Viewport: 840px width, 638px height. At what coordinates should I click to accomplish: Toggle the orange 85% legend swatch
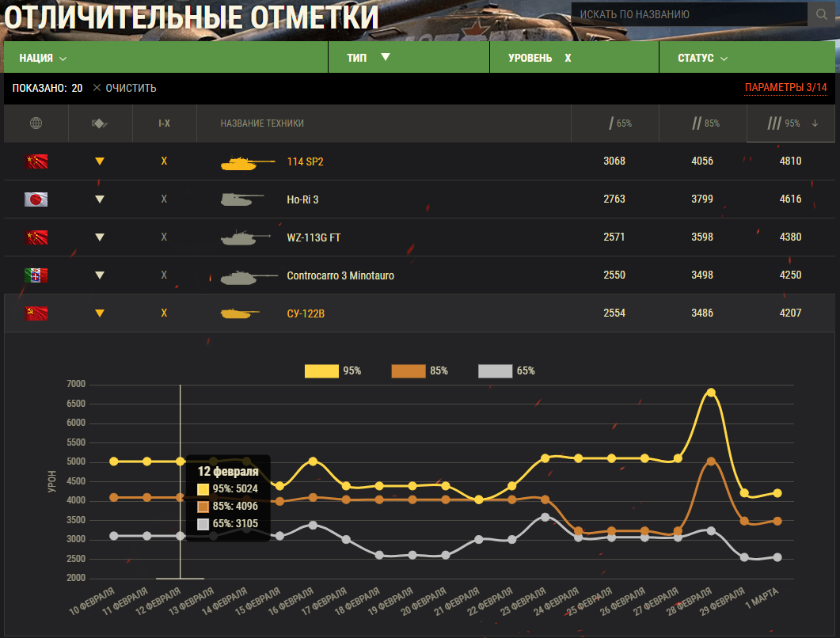(409, 370)
